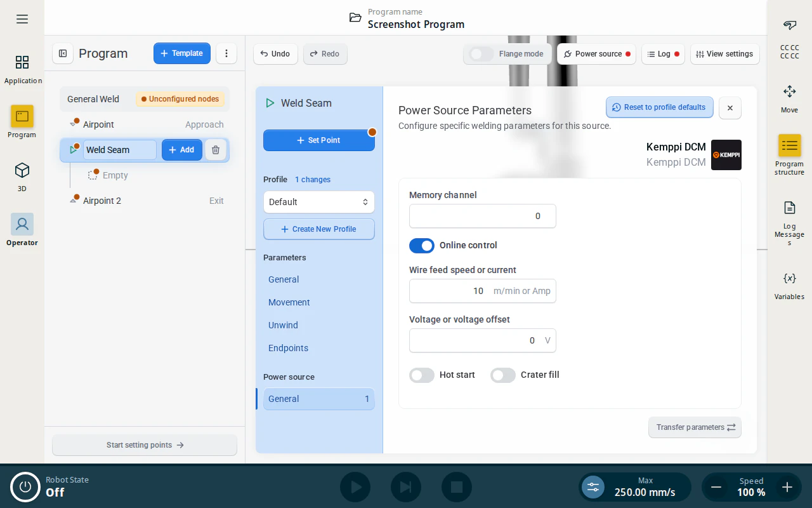
Task: Decrease speed with the minus button
Action: click(716, 487)
